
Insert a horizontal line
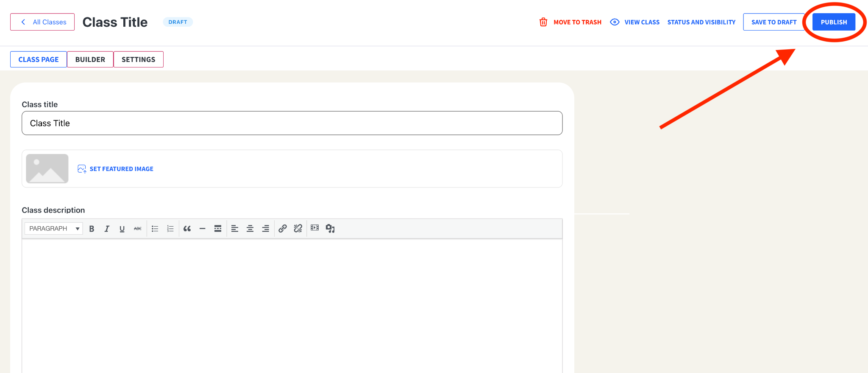point(203,229)
